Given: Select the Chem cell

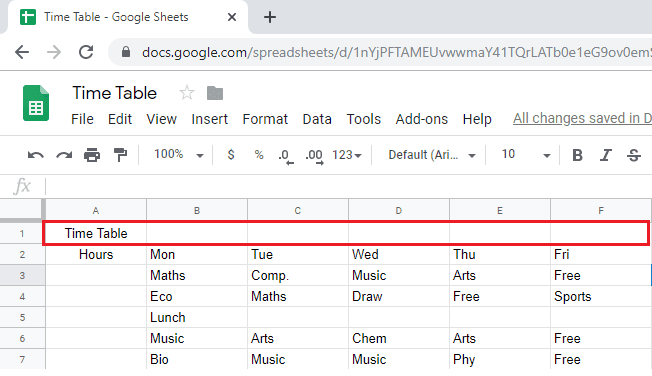Looking at the screenshot, I should click(399, 338).
